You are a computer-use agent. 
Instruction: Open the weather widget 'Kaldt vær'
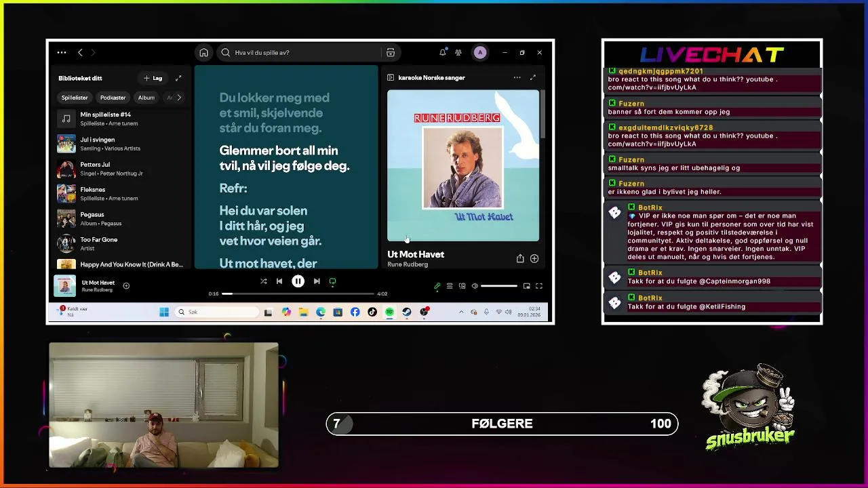coord(73,312)
